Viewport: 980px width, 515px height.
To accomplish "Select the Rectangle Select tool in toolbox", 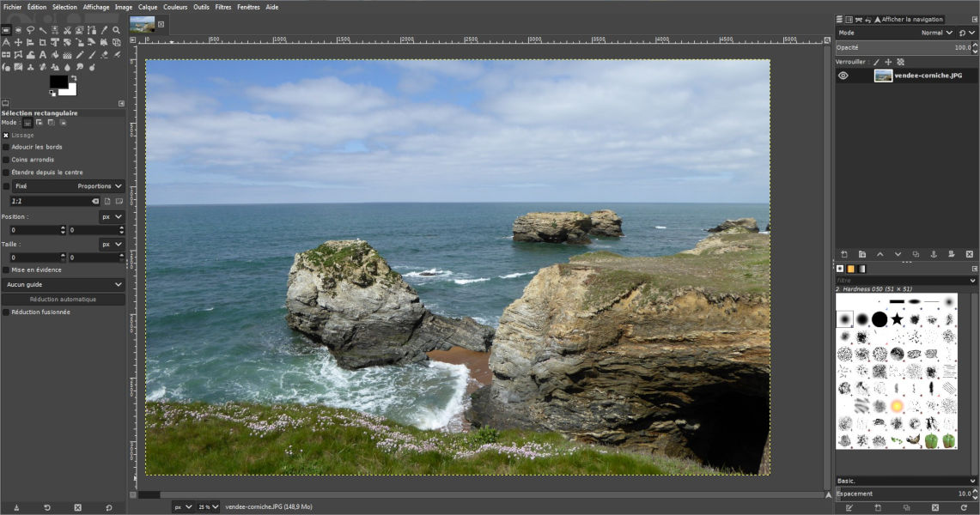I will pos(6,30).
